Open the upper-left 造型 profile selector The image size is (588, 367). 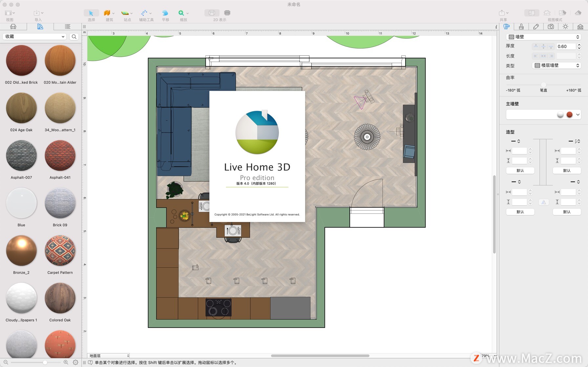point(515,141)
